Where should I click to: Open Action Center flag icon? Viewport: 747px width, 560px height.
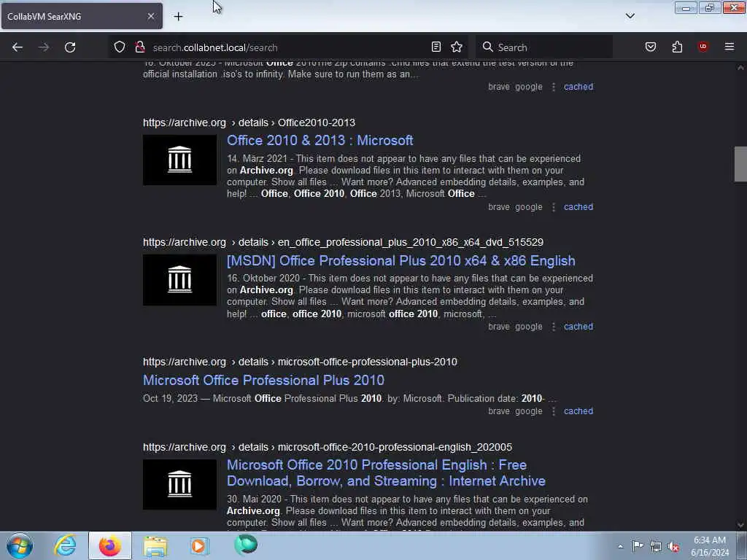coord(638,545)
